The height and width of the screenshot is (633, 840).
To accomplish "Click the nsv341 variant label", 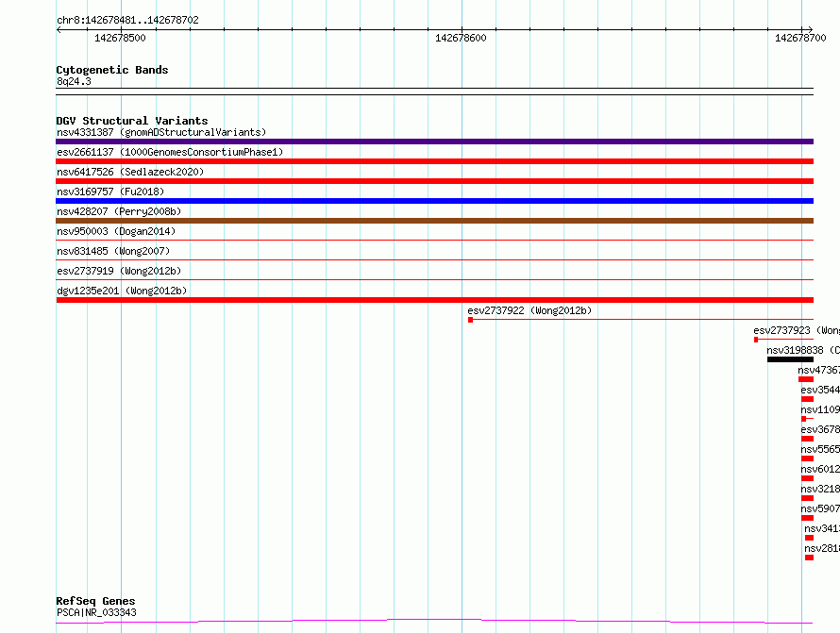I will click(x=822, y=528).
